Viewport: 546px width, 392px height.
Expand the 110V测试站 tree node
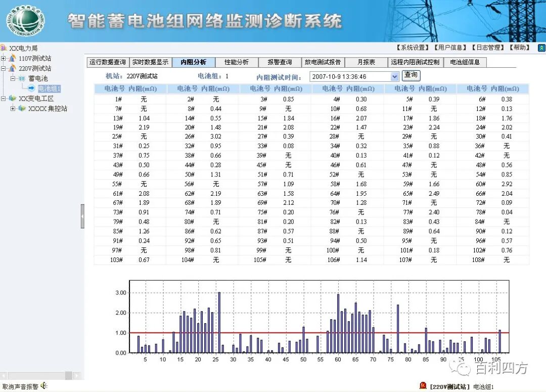click(x=4, y=58)
